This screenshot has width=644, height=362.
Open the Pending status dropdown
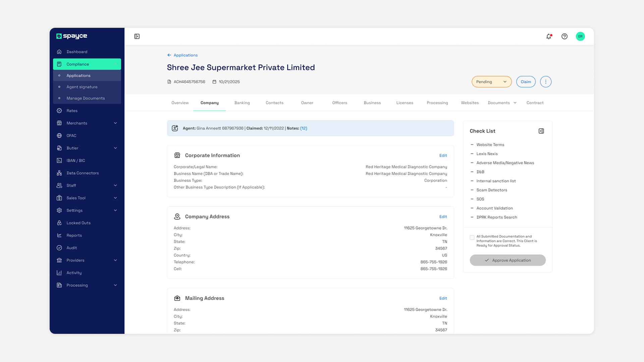(491, 81)
